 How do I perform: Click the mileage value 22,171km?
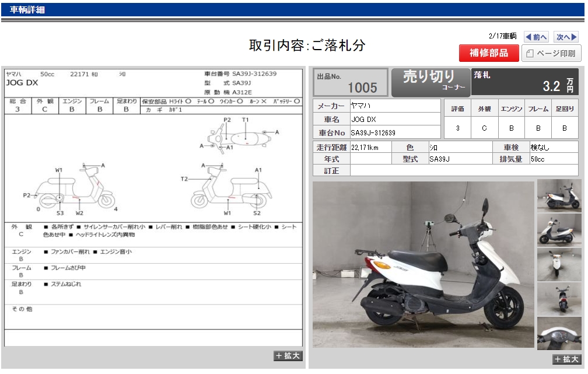pos(365,148)
